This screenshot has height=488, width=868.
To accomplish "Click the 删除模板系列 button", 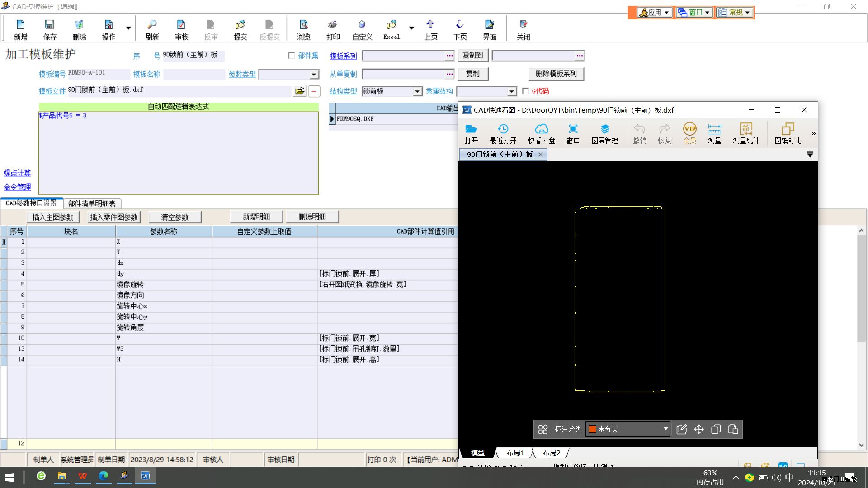I will tap(557, 74).
